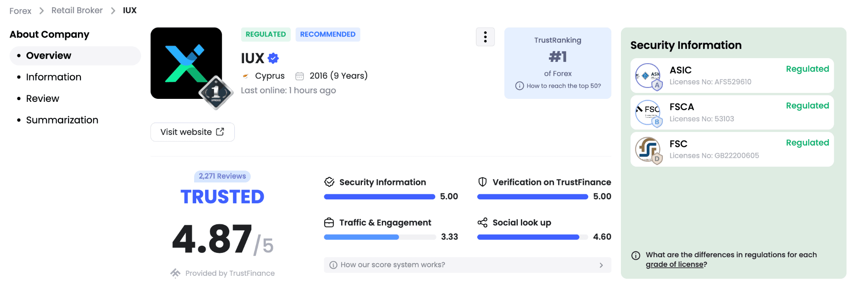Image resolution: width=868 pixels, height=297 pixels.
Task: Click the Traffic & Engagement score bar
Action: tap(379, 237)
